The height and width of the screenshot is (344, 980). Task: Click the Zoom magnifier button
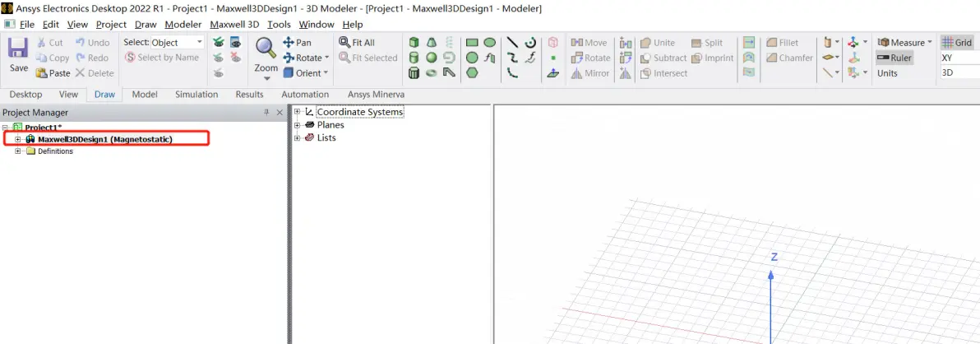tap(266, 49)
